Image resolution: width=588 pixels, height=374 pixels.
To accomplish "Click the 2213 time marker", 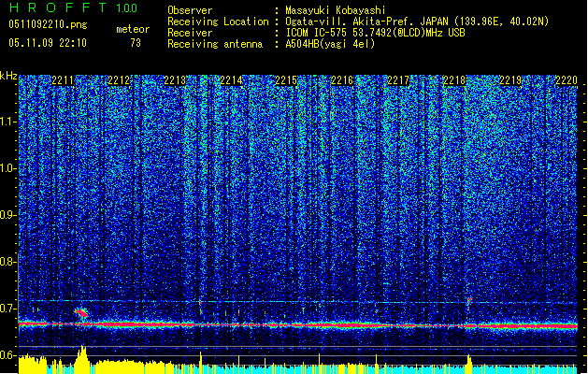I will click(x=175, y=80).
